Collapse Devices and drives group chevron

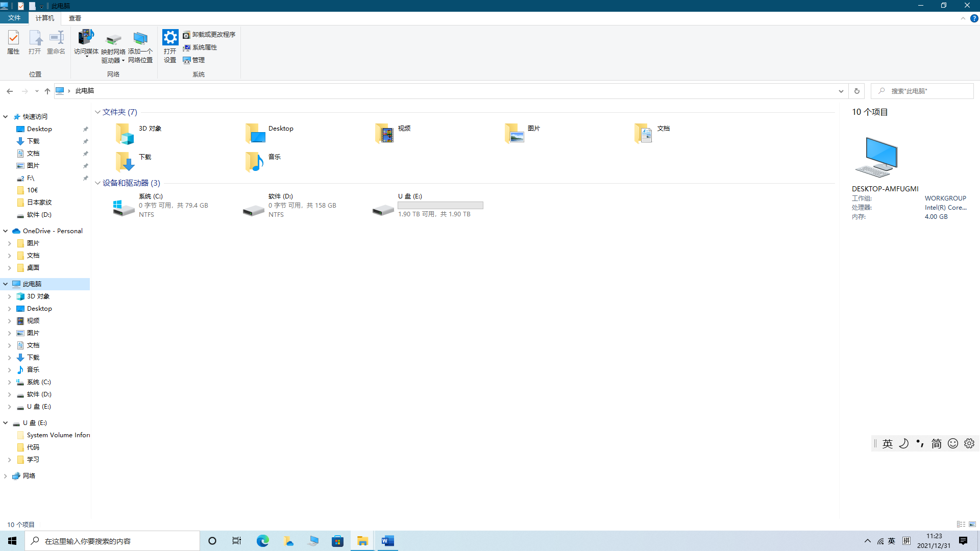tap(97, 183)
